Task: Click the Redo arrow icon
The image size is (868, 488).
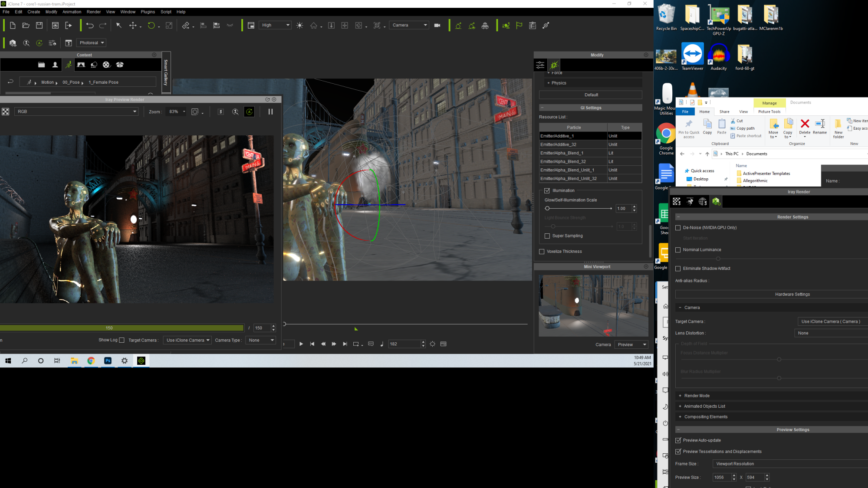Action: click(x=103, y=26)
